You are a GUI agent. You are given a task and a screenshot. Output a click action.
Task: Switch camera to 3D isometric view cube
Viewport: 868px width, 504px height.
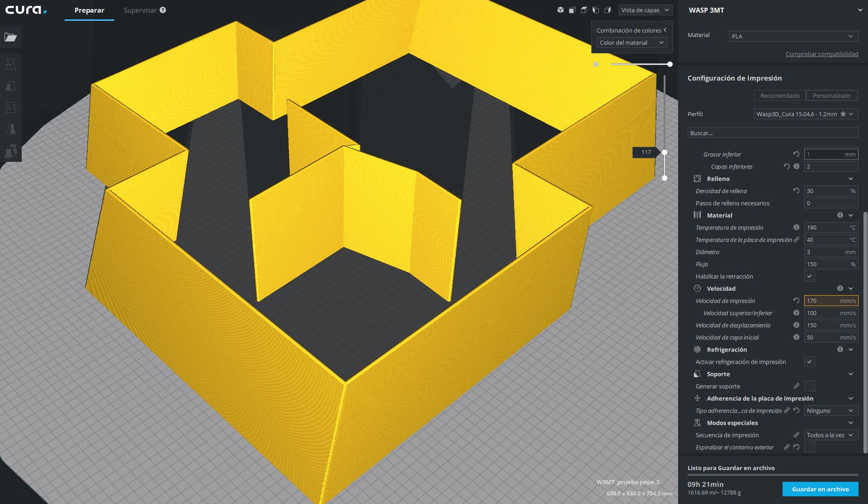tap(561, 10)
